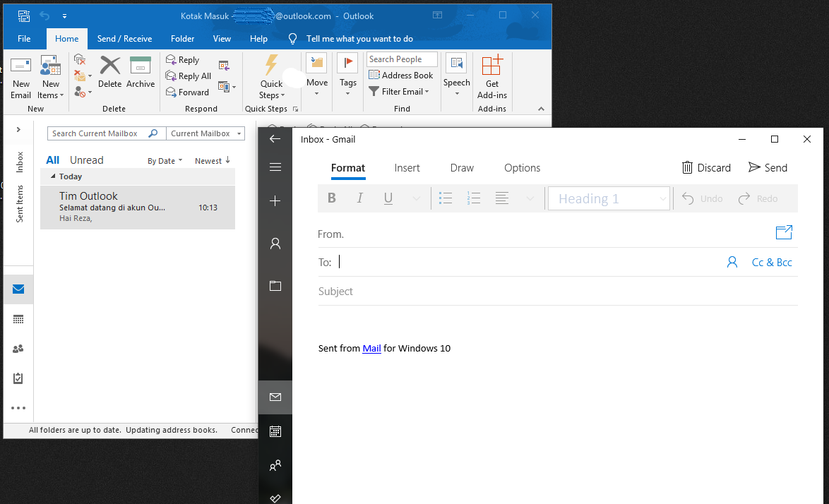The height and width of the screenshot is (504, 829).
Task: Click Tell me what you want to do
Action: (x=359, y=39)
